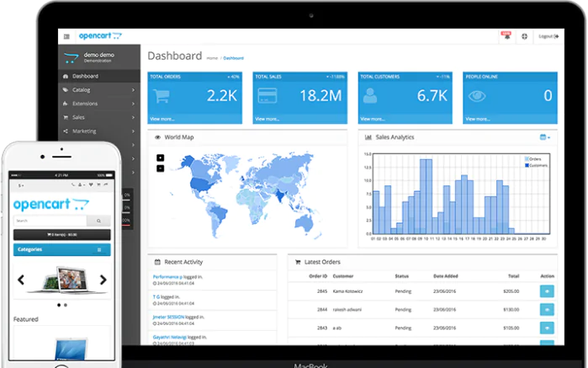
Task: Click the help lifebuoy icon in header
Action: (x=524, y=36)
